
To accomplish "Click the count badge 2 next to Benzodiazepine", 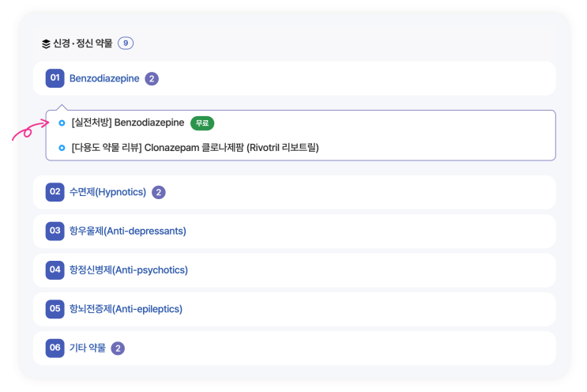I will pyautogui.click(x=152, y=78).
